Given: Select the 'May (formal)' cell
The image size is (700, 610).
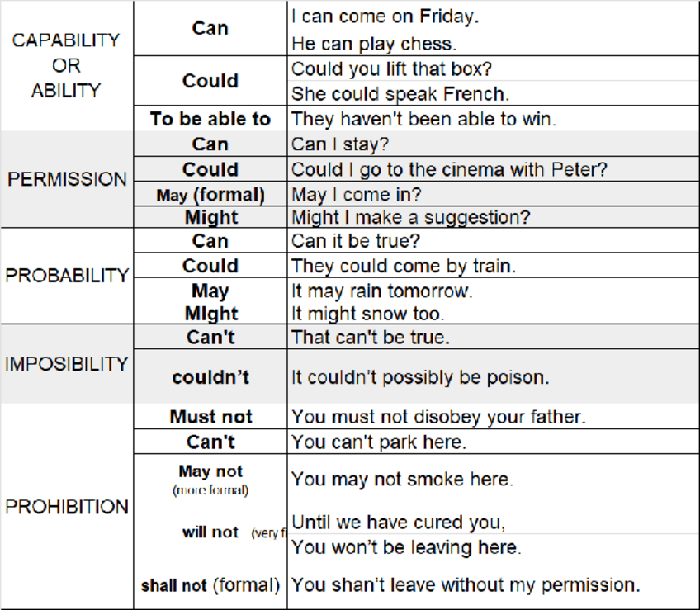Looking at the screenshot, I should pyautogui.click(x=210, y=196).
